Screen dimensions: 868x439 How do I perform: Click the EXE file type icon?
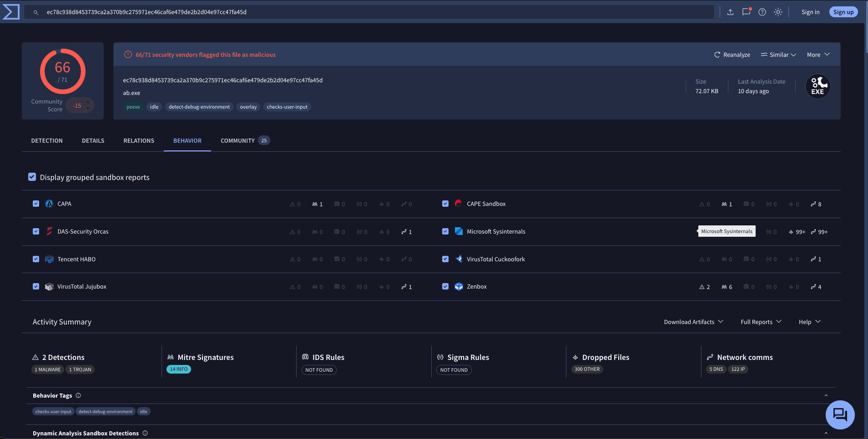point(818,86)
